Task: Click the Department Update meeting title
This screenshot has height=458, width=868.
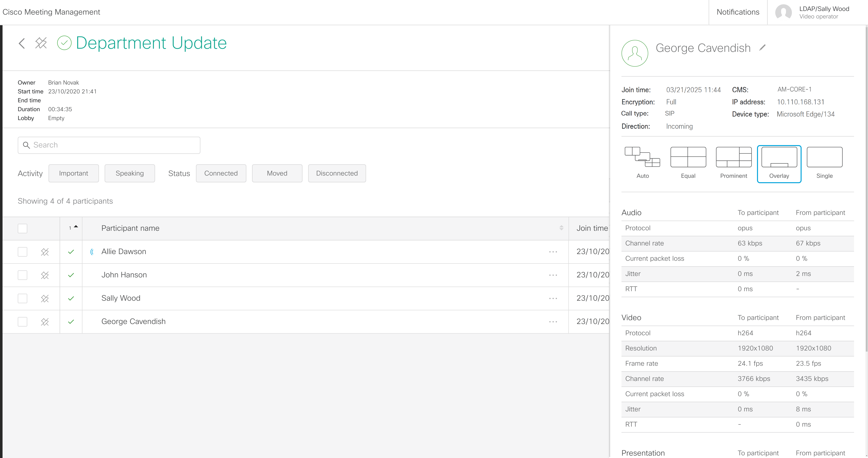Action: [151, 43]
